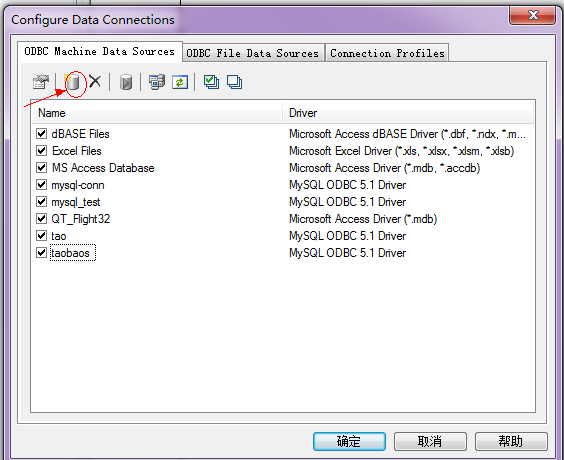Click the driver cell in tao row
The height and width of the screenshot is (460, 564).
[347, 236]
